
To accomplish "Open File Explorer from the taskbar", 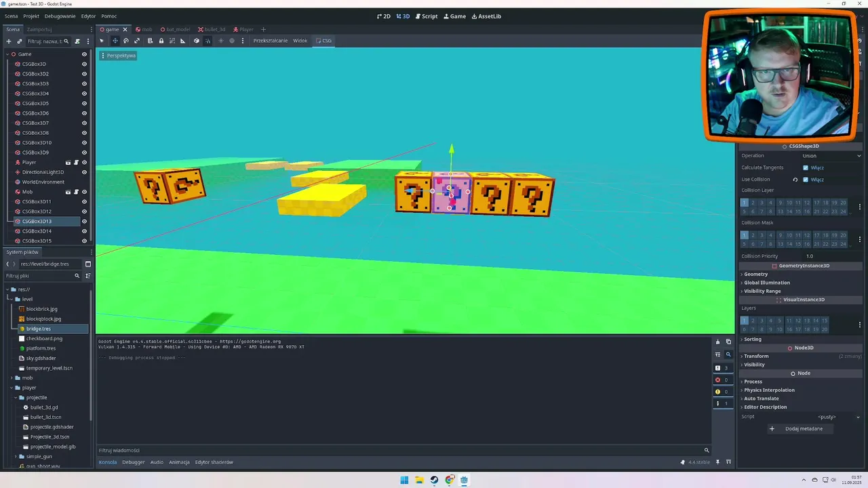I will click(419, 480).
